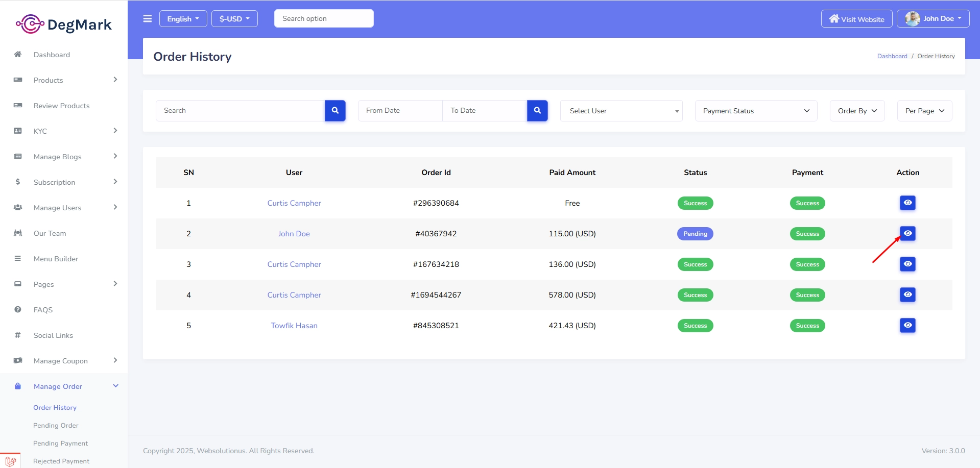Open the Select User combo box
The width and height of the screenshot is (980, 468).
coord(621,111)
